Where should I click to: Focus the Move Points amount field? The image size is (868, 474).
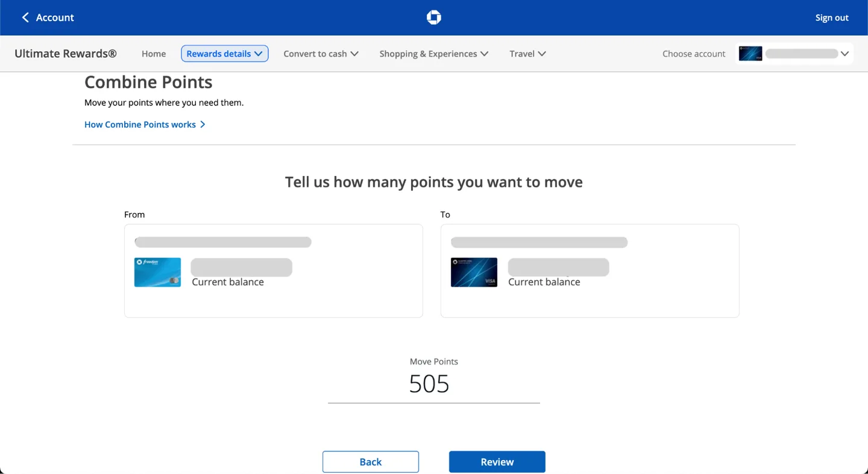click(x=433, y=384)
